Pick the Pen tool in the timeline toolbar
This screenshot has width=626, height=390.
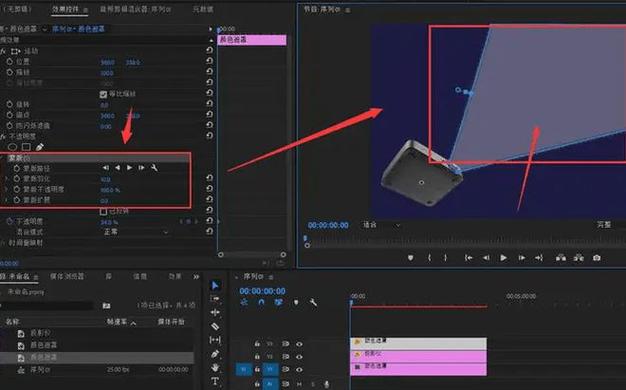tap(215, 354)
